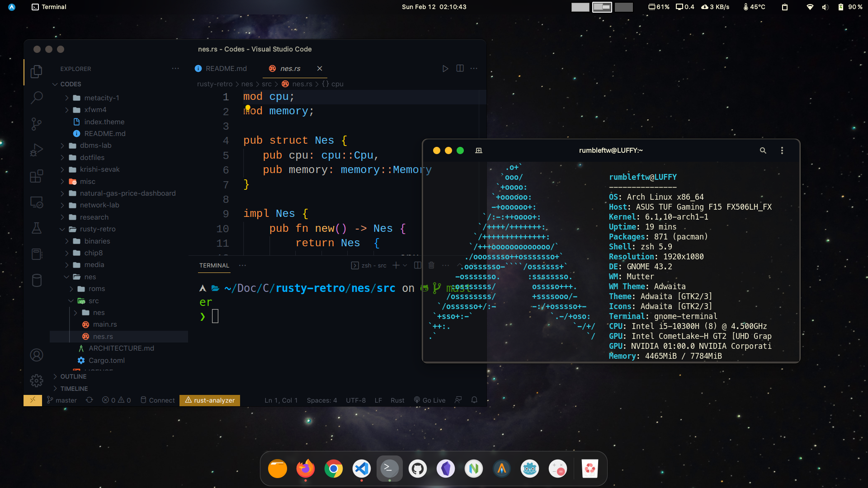Open the Terminal app menu in top bar
Viewport: 868px width, 488px height.
(x=49, y=7)
